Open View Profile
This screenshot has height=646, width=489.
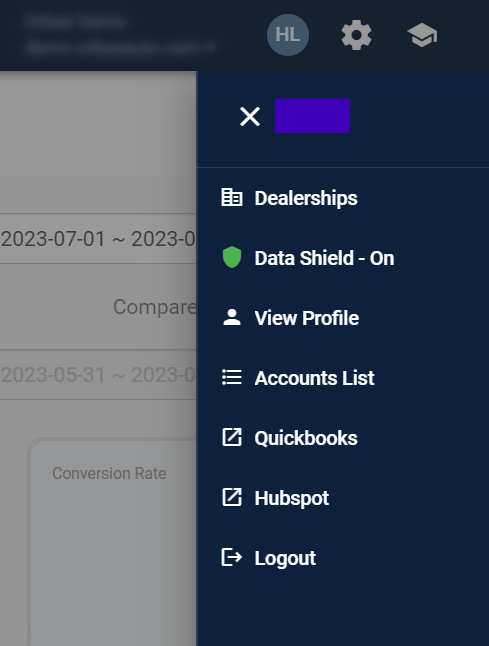pyautogui.click(x=307, y=318)
